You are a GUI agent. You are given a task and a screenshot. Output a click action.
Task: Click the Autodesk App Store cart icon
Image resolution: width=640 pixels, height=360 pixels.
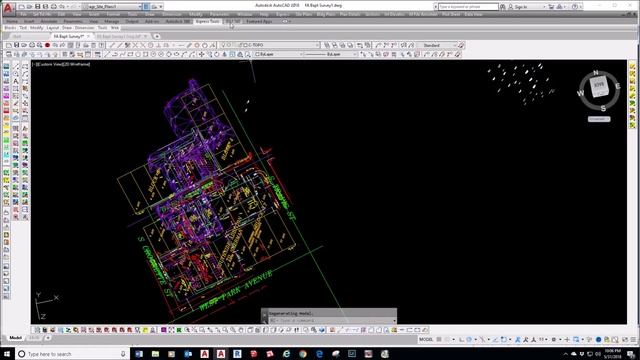[x=552, y=7]
